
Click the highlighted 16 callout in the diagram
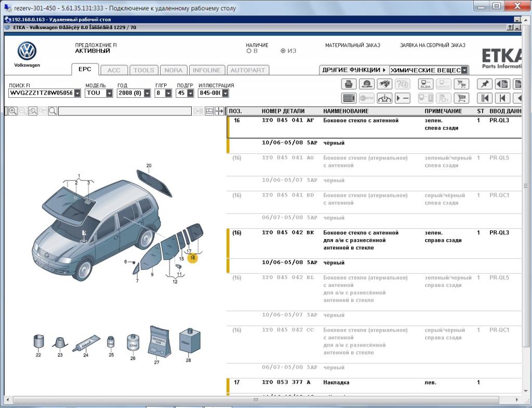(193, 258)
